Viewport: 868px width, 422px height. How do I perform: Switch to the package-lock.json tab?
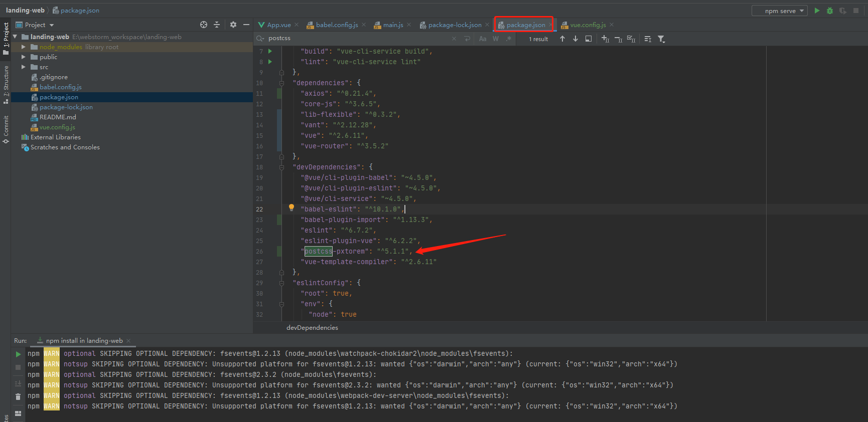pos(455,25)
